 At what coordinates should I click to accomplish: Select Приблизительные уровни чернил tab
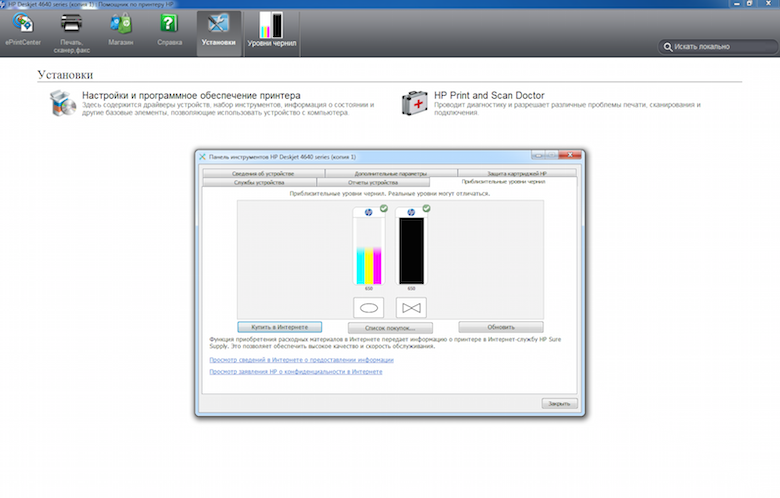point(503,182)
